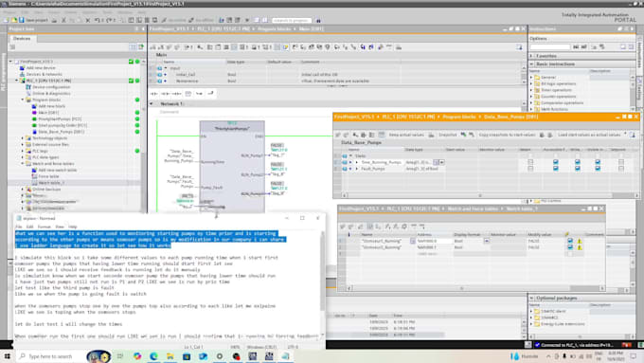Click Copy snapshots to start values
Screen dimensions: 644x363
coord(507,135)
